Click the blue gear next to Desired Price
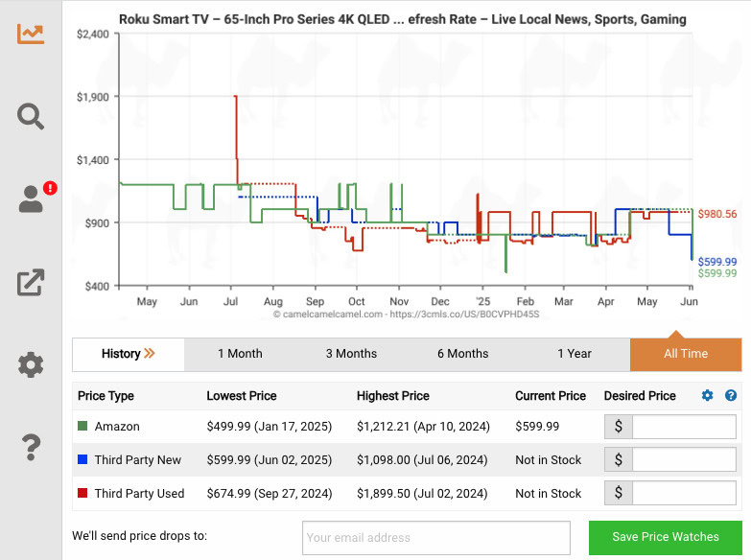The height and width of the screenshot is (560, 751). (708, 396)
